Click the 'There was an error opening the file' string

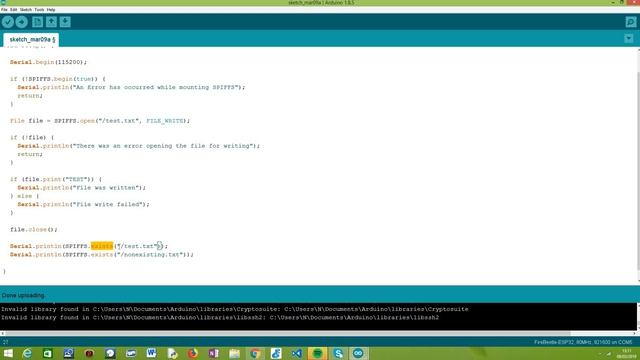163,146
